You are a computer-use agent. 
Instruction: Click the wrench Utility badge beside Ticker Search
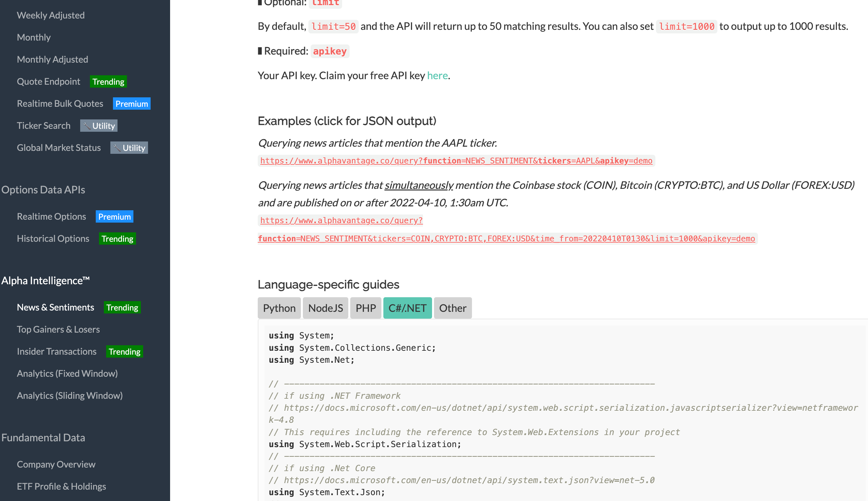pos(99,126)
